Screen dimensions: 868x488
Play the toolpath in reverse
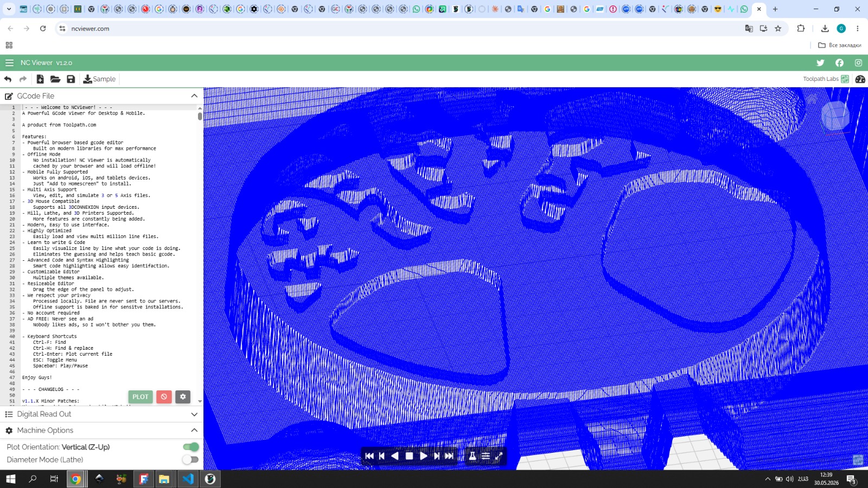coord(395,456)
